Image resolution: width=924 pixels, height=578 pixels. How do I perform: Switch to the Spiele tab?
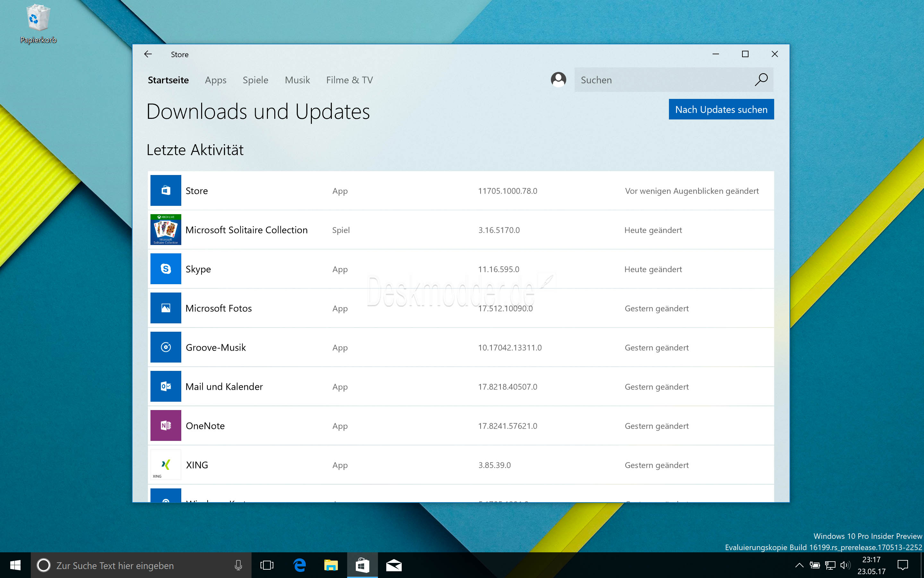click(255, 80)
